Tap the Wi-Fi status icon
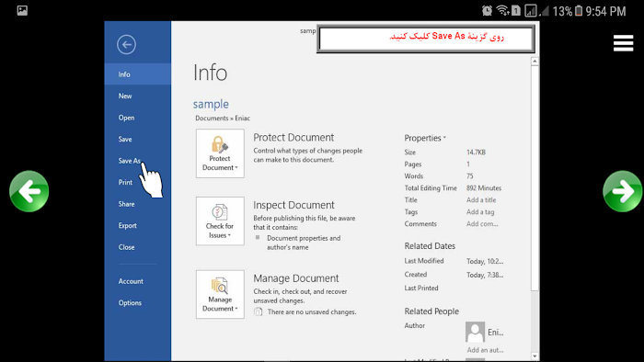This screenshot has height=362, width=644. (502, 11)
